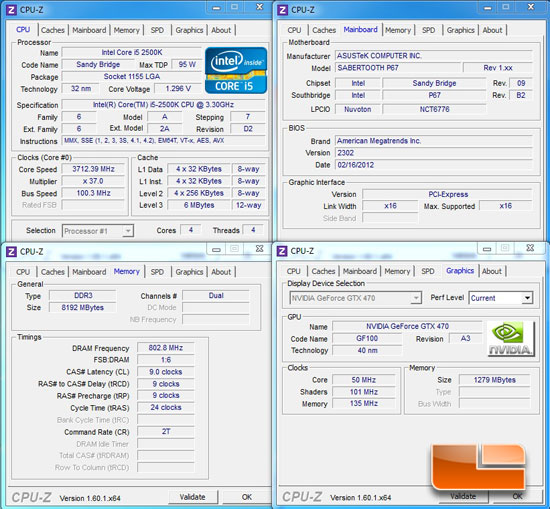
Task: Open Memory tab in Mainboard window
Action: tap(398, 30)
